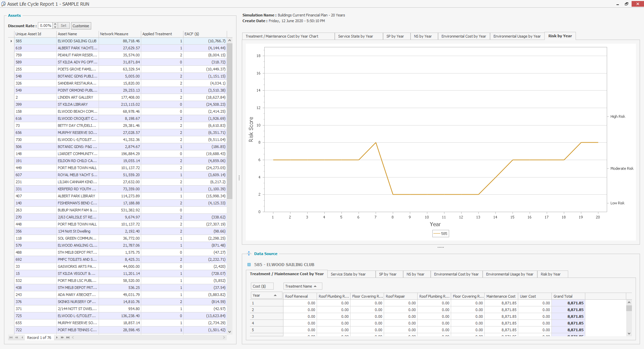This screenshot has height=349, width=644.
Task: Click the Roof Renewal column header
Action: pyautogui.click(x=300, y=296)
